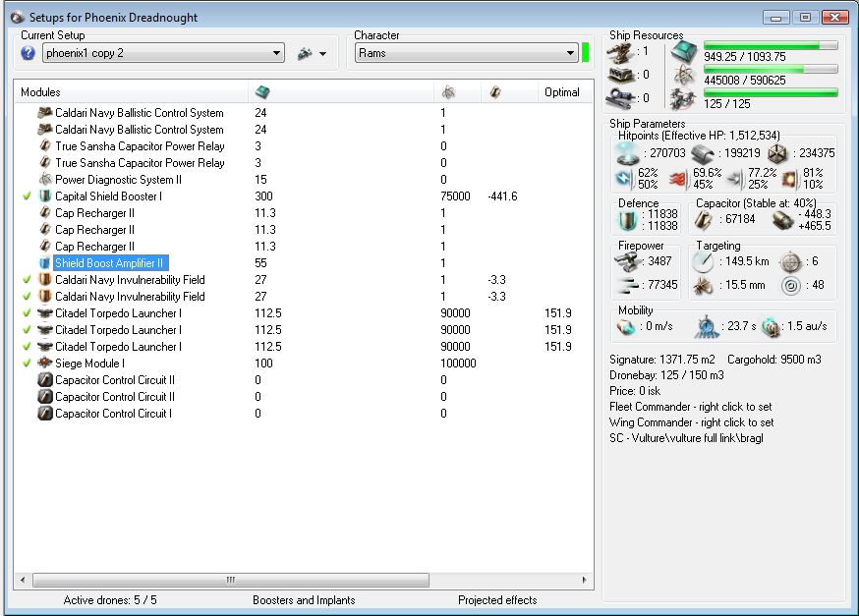The width and height of the screenshot is (859, 616).
Task: Click Fleet Commander right click to set
Action: point(690,407)
